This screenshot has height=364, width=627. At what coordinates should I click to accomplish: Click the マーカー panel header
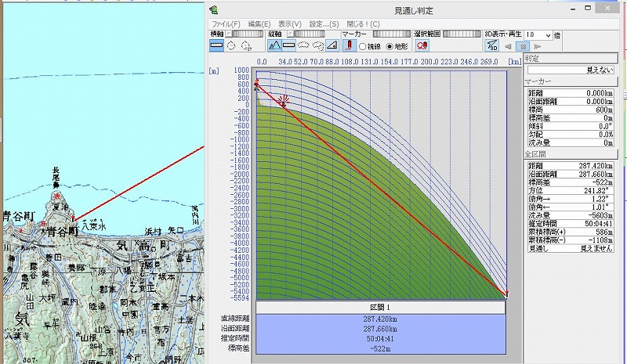pyautogui.click(x=571, y=81)
